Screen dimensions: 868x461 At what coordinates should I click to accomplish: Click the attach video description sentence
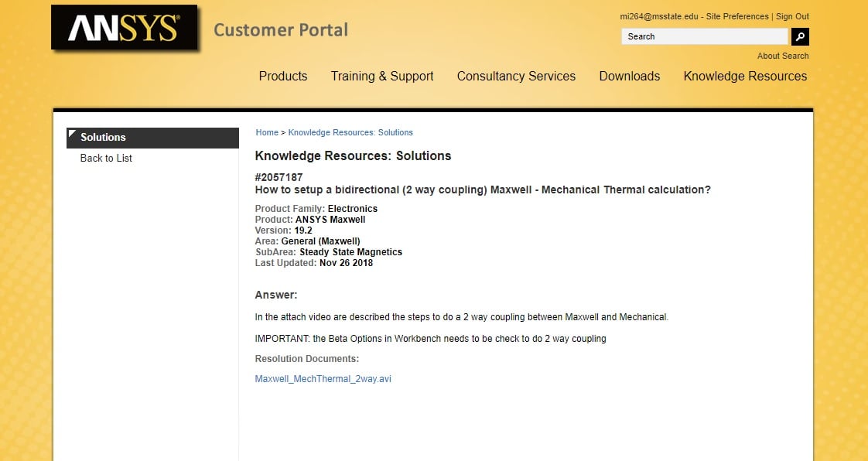tap(462, 318)
